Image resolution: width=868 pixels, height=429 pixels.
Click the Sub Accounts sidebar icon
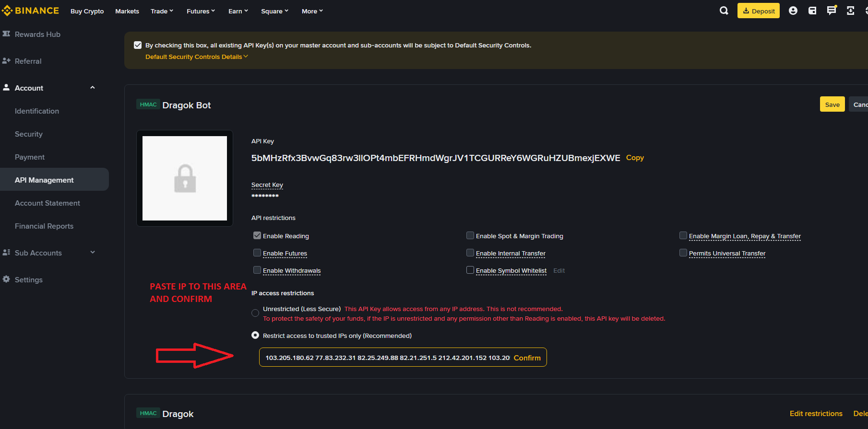click(x=6, y=253)
